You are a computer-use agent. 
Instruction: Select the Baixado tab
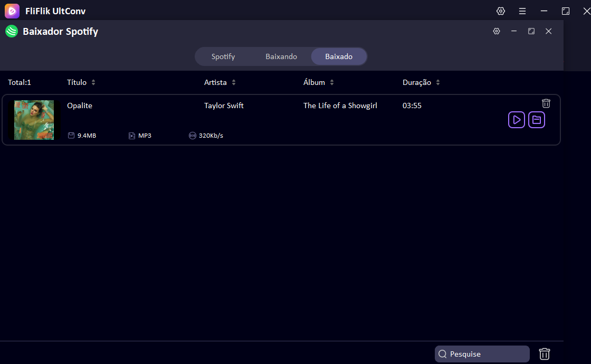(339, 56)
